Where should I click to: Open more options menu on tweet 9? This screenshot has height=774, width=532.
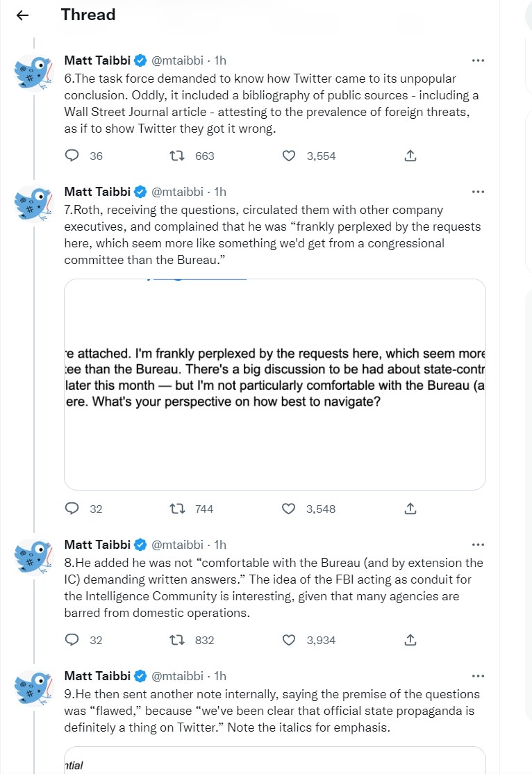[478, 676]
